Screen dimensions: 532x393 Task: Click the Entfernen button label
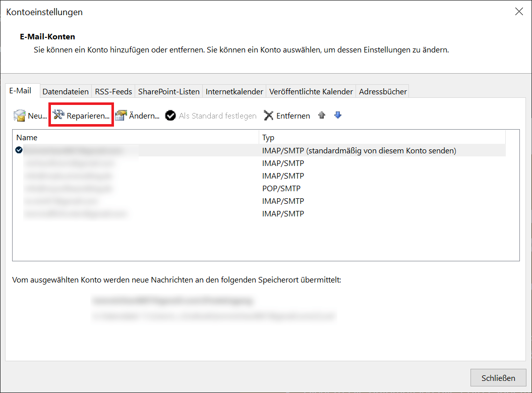click(x=293, y=116)
